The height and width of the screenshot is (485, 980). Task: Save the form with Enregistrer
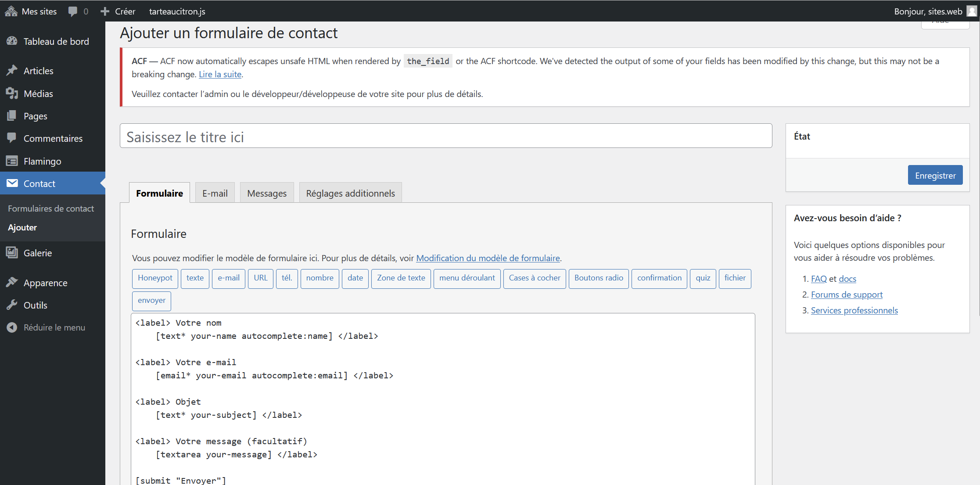click(935, 175)
